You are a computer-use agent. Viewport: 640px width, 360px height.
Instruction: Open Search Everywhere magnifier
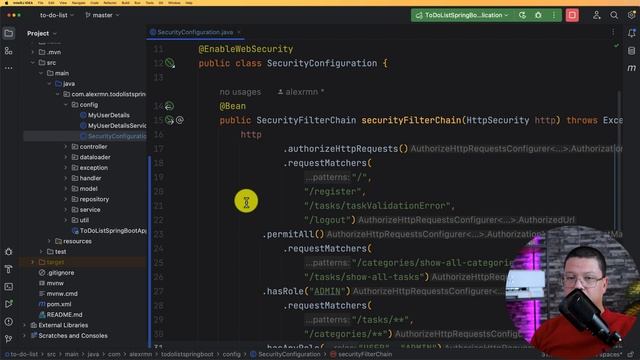(614, 15)
